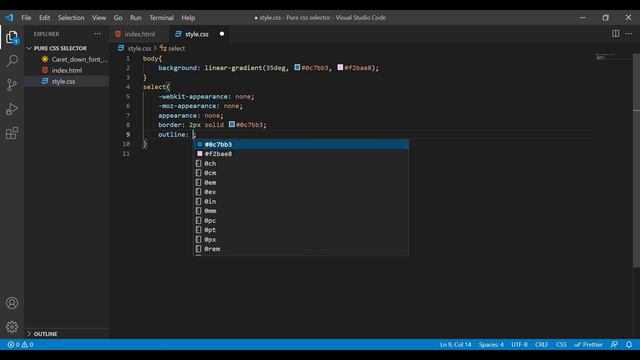Click the editor vertical scrollbar
Screen dimensions: 640x360
[636, 160]
